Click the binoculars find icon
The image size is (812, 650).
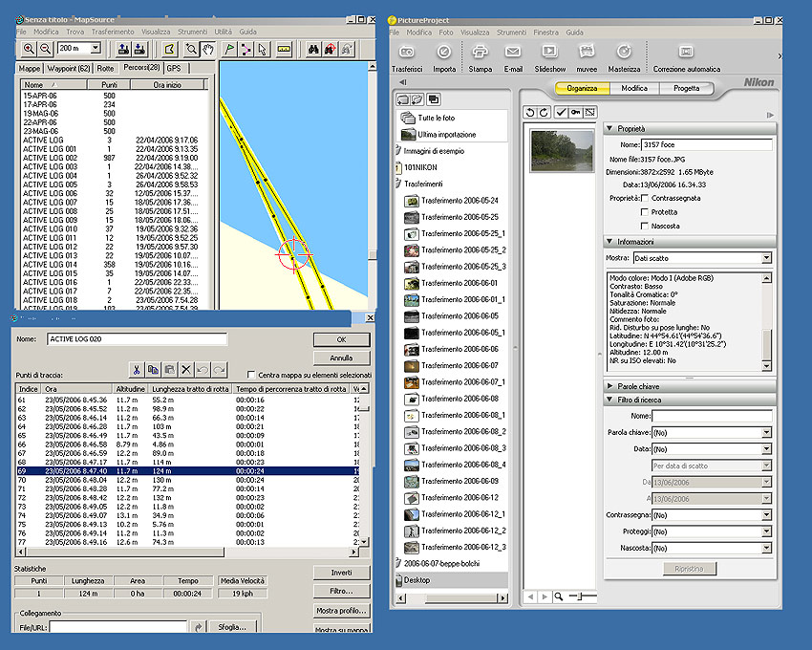(x=313, y=50)
